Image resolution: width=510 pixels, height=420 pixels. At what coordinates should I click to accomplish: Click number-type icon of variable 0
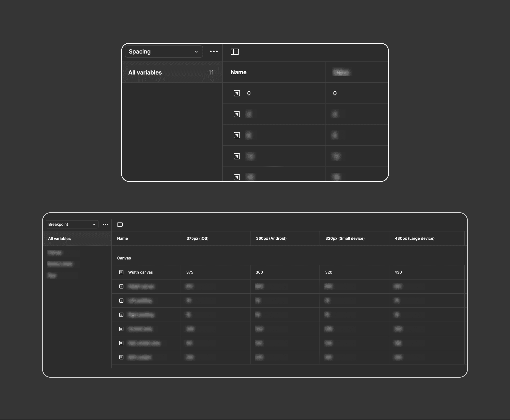(x=237, y=93)
